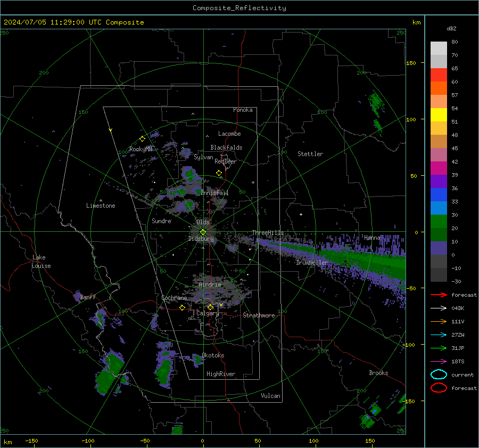Click the Sundre label
The height and width of the screenshot is (448, 479).
[162, 221]
